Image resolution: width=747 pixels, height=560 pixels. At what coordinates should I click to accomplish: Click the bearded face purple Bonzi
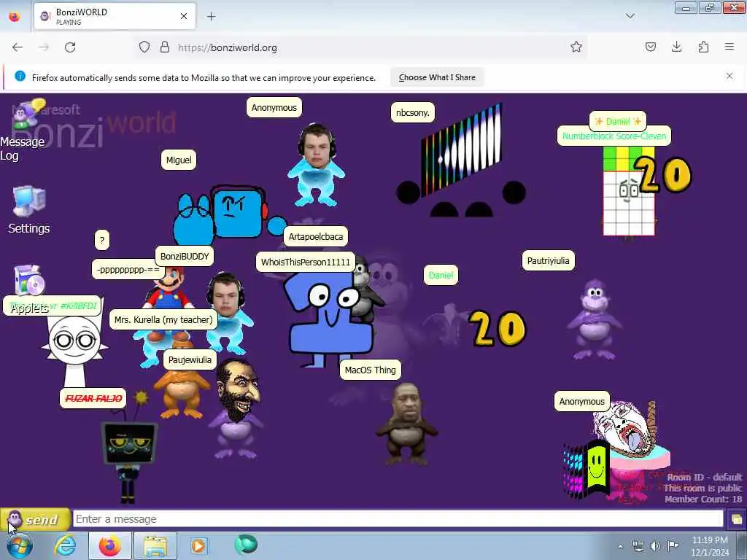click(x=237, y=410)
